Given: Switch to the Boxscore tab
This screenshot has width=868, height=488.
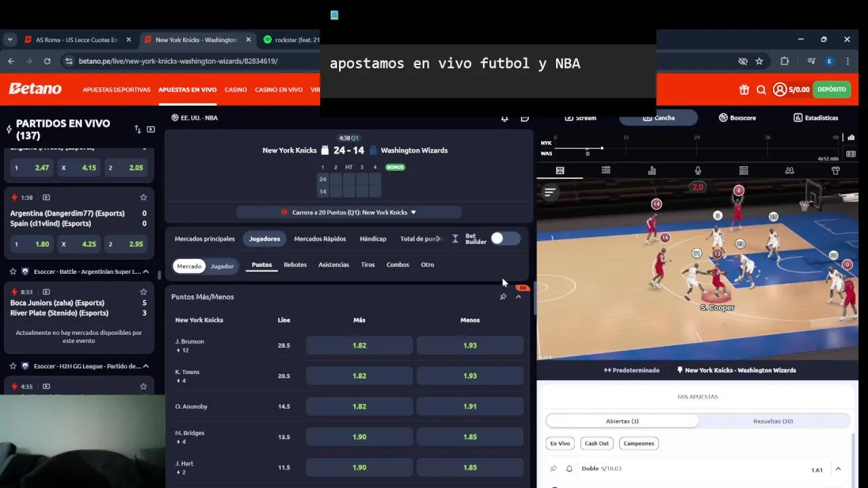Looking at the screenshot, I should coord(737,118).
